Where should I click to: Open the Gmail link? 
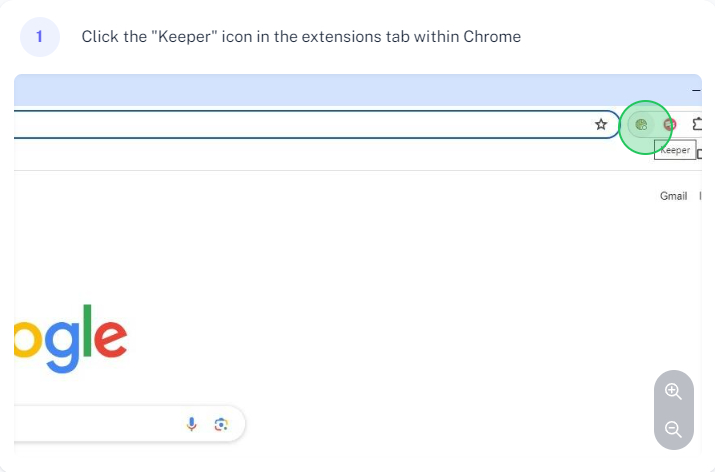(674, 196)
